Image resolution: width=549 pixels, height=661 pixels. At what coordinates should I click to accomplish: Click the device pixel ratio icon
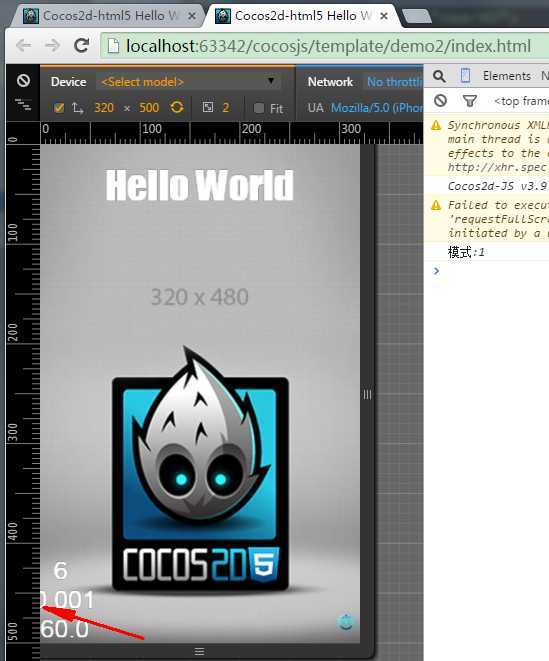click(x=208, y=107)
